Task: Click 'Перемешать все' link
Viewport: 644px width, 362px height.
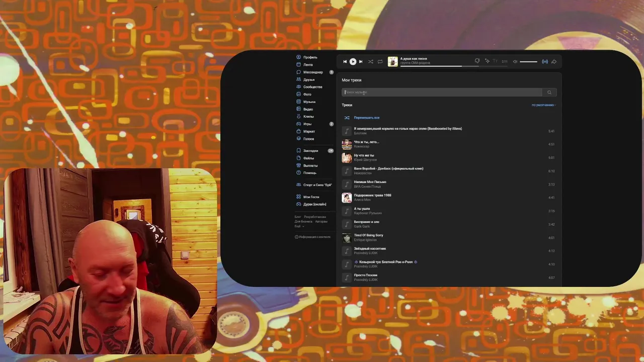Action: pyautogui.click(x=367, y=118)
